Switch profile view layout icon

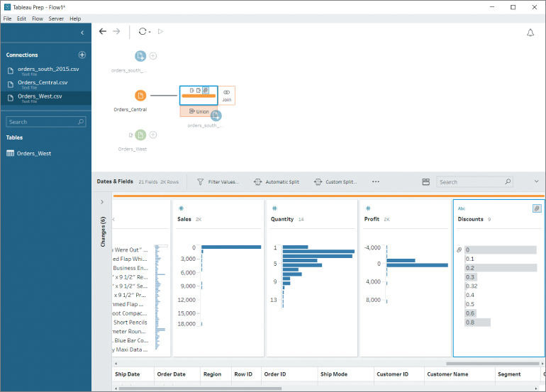(x=426, y=181)
